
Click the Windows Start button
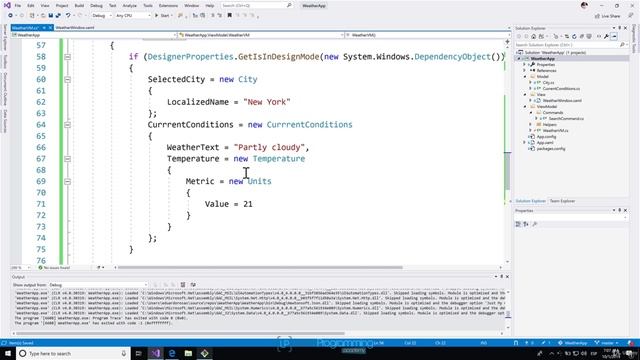click(x=8, y=353)
